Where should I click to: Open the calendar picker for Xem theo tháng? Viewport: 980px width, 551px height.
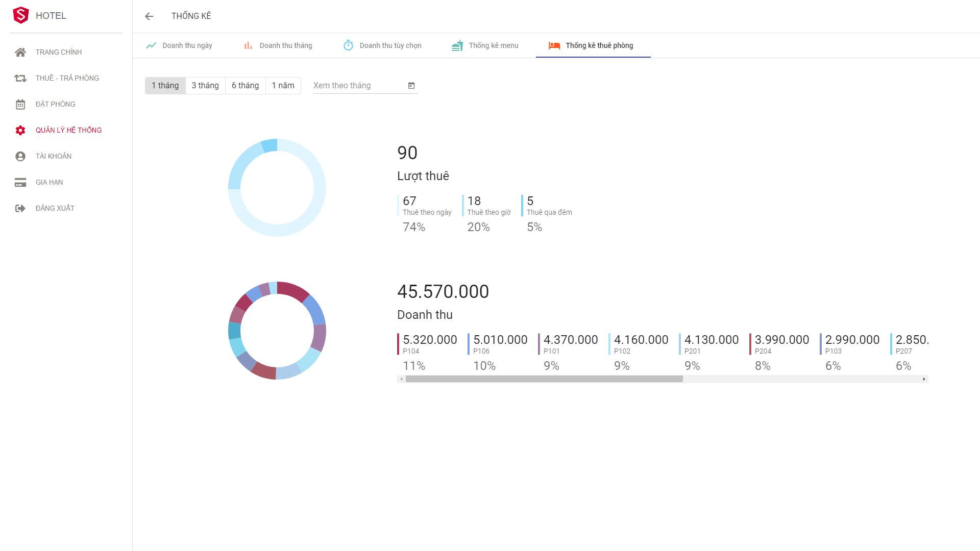click(411, 86)
